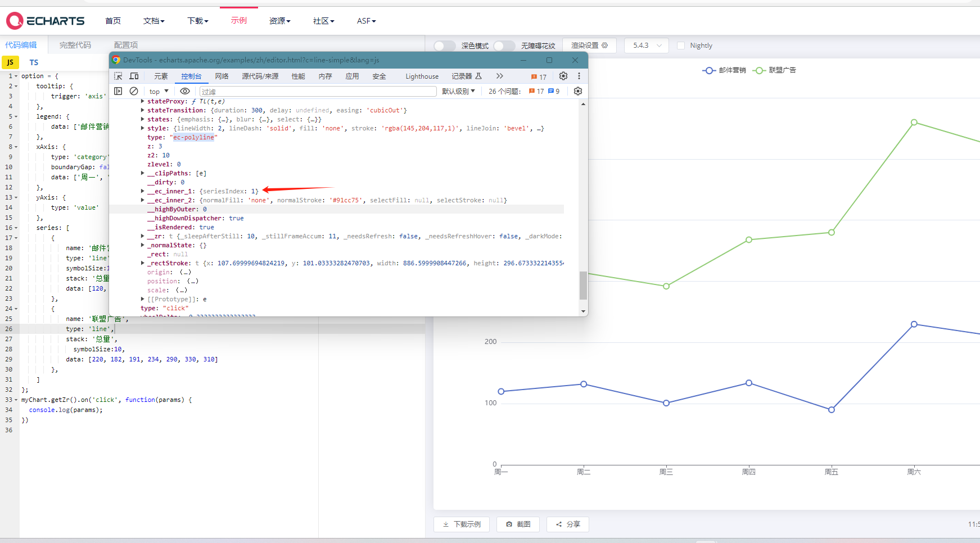Screen dimensions: 980x543
Task: Click the 渲染设置 button
Action: pyautogui.click(x=589, y=46)
